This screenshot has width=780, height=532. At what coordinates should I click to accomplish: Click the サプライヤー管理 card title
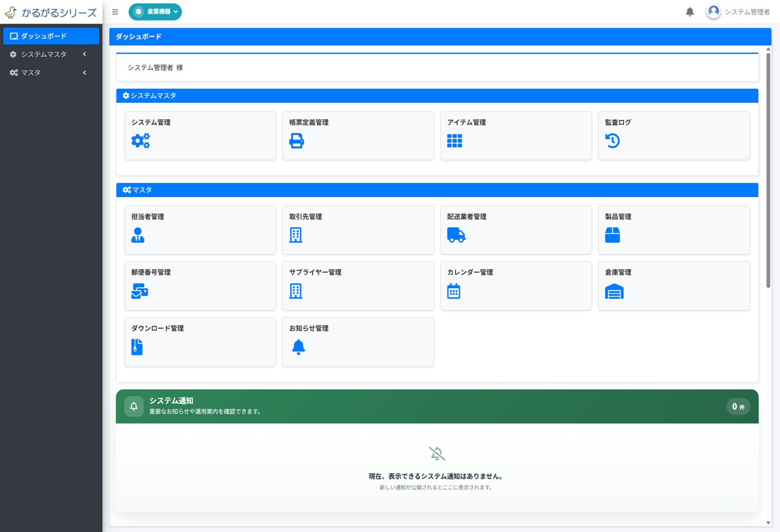point(315,272)
